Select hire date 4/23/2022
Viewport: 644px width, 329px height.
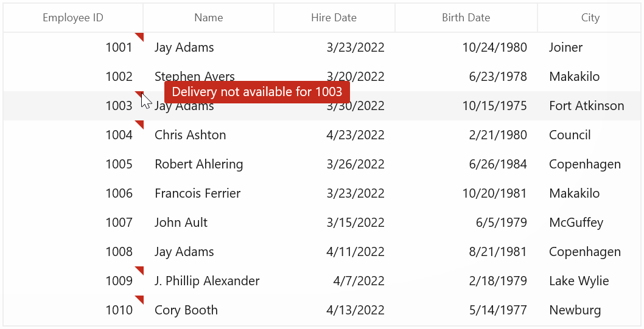pos(355,135)
